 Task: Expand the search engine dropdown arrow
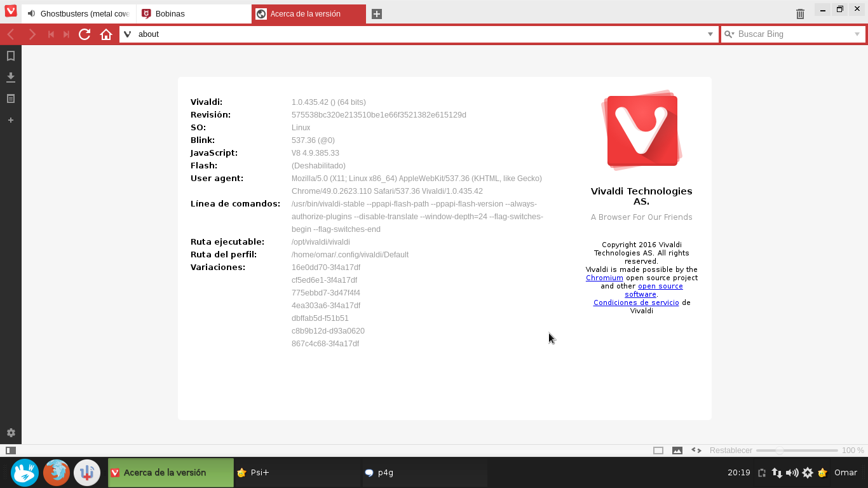(857, 34)
